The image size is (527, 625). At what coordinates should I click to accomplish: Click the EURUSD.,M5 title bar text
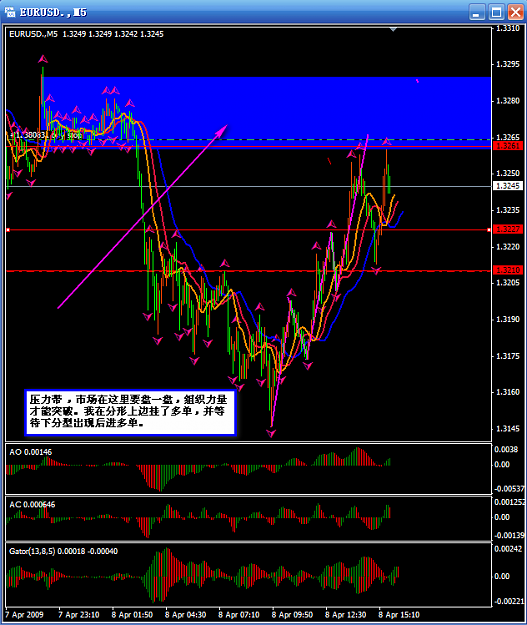(x=53, y=12)
